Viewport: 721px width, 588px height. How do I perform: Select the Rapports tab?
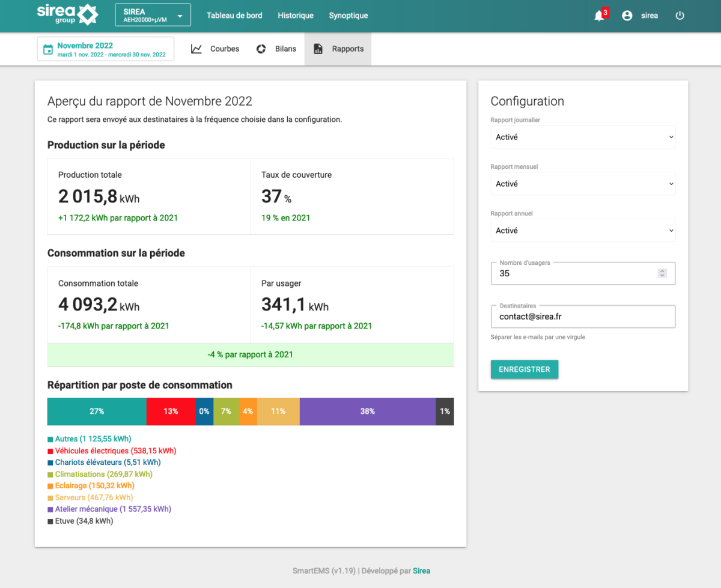[x=338, y=49]
